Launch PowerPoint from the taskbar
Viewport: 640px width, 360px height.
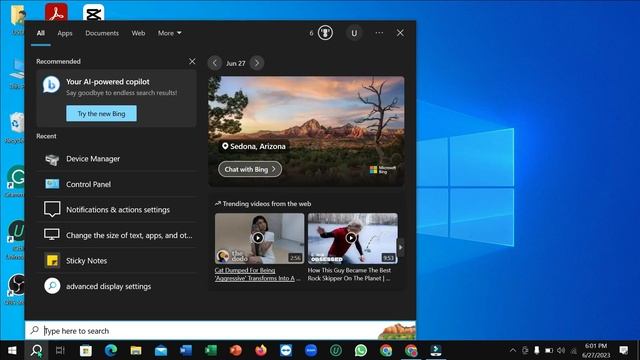pyautogui.click(x=236, y=350)
